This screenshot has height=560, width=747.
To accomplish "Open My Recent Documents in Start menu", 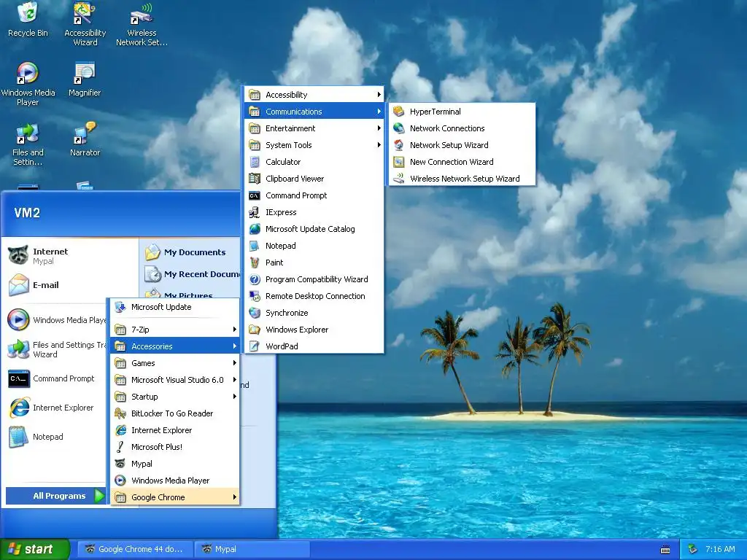I will click(192, 274).
